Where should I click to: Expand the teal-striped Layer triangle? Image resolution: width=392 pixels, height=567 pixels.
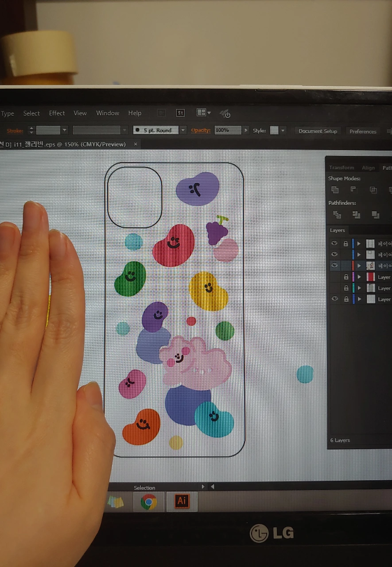(x=359, y=288)
